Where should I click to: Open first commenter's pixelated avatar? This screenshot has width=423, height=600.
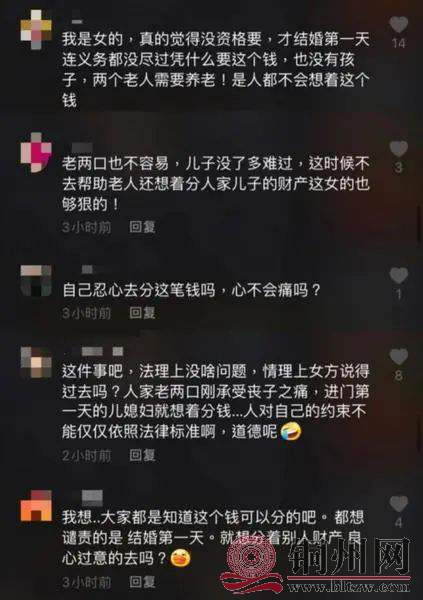click(x=36, y=29)
